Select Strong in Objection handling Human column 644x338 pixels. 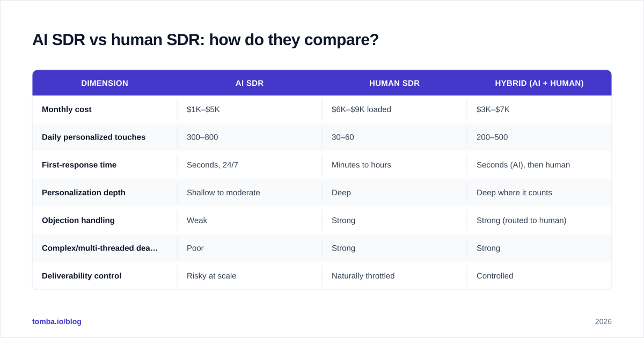click(x=394, y=221)
